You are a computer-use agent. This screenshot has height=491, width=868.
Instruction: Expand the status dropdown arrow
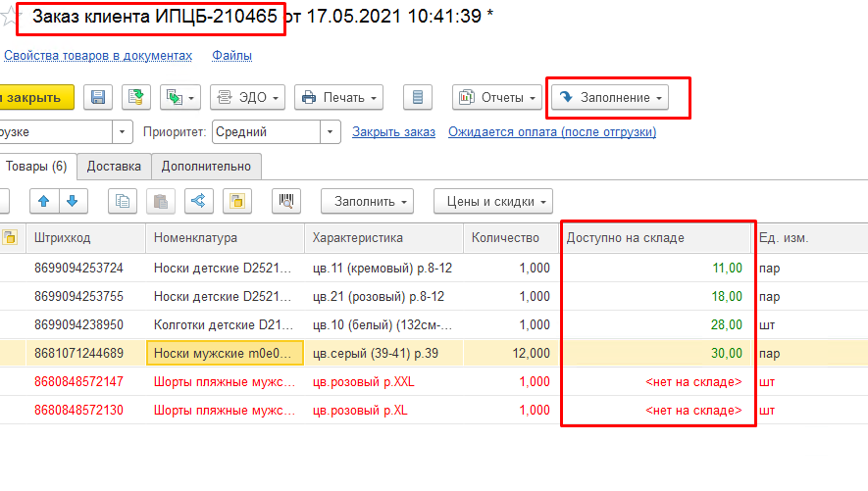pos(123,132)
